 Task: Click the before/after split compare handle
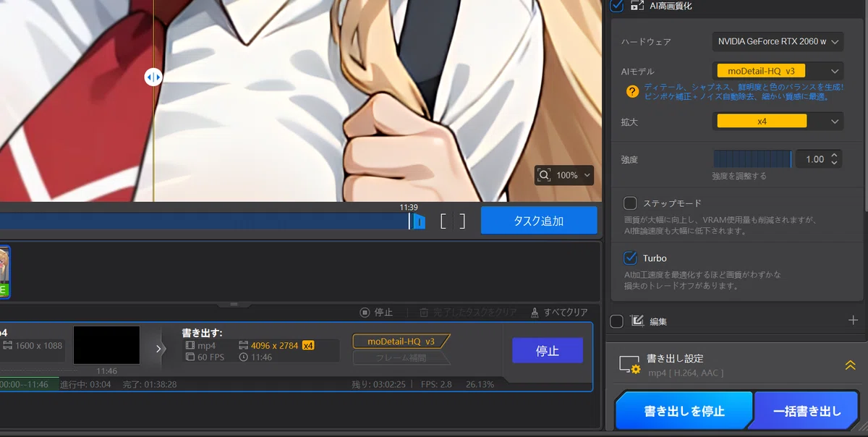pyautogui.click(x=153, y=77)
